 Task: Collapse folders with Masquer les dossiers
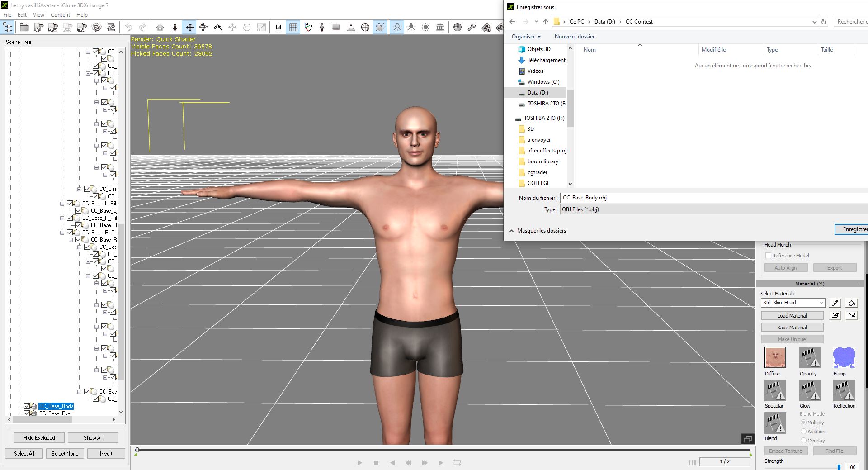pyautogui.click(x=538, y=231)
